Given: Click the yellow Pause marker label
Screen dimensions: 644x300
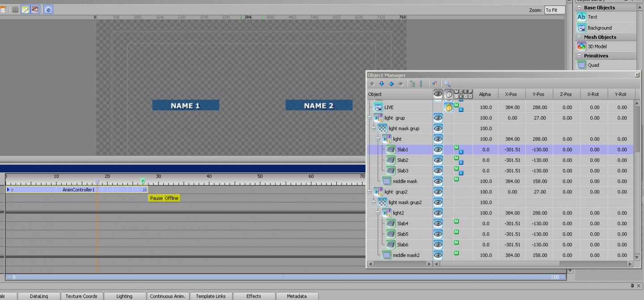Looking at the screenshot, I should point(156,198).
